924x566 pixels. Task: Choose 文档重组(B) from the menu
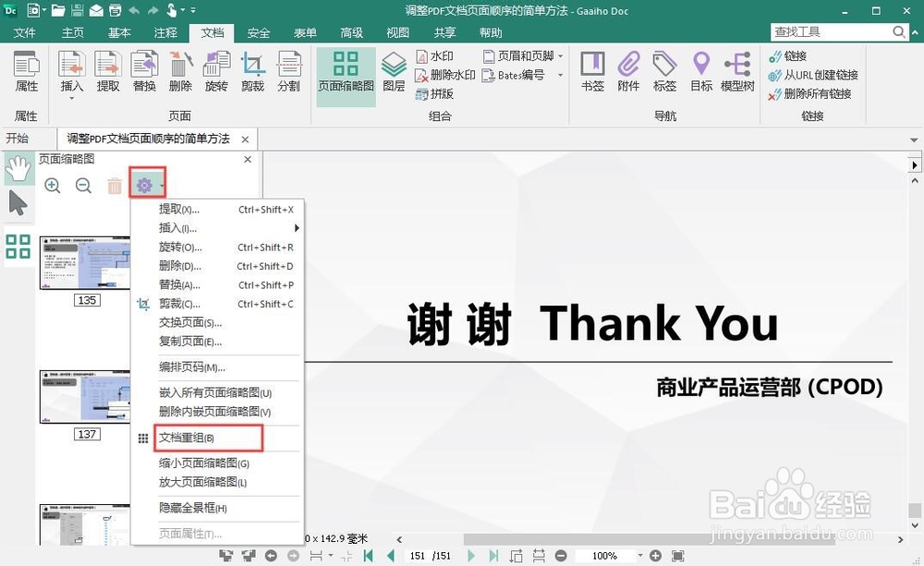click(x=208, y=438)
